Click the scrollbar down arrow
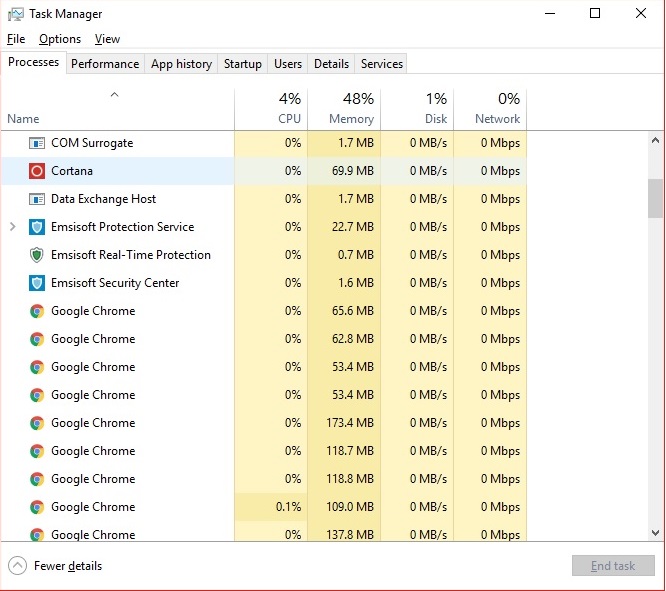 [655, 533]
